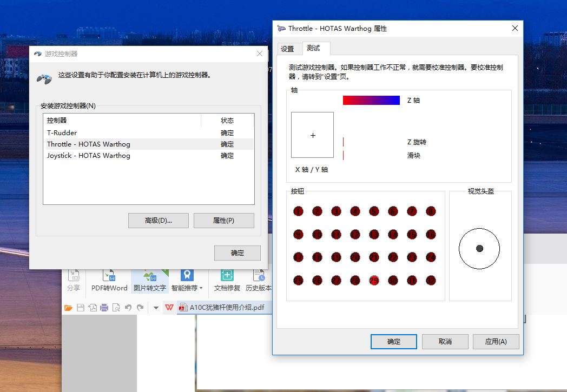
Task: Click the 文档修复 icon in WPS
Action: pos(227,280)
